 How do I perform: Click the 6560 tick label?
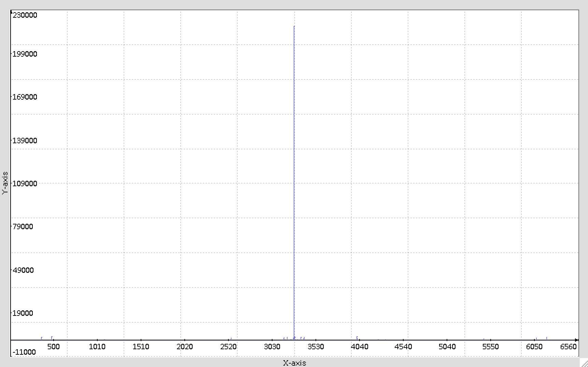[568, 347]
